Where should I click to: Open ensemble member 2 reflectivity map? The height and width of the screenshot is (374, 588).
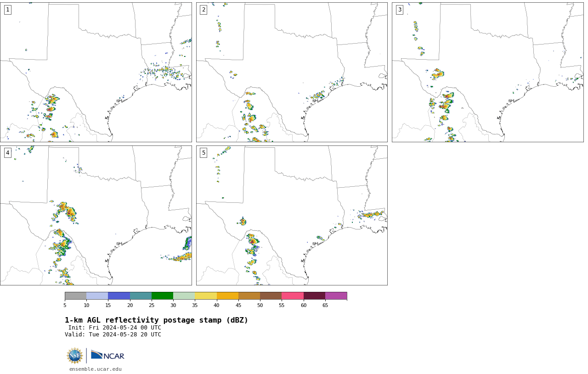coord(292,72)
